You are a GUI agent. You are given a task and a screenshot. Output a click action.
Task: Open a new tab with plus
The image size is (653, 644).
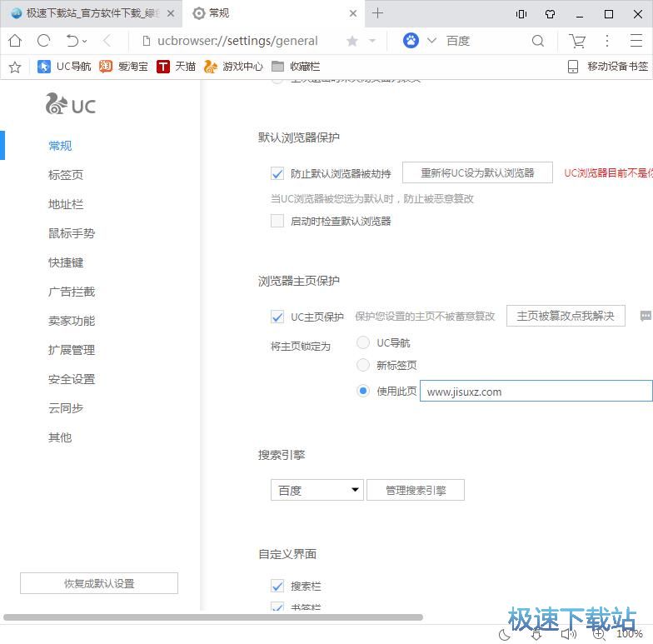pyautogui.click(x=378, y=13)
